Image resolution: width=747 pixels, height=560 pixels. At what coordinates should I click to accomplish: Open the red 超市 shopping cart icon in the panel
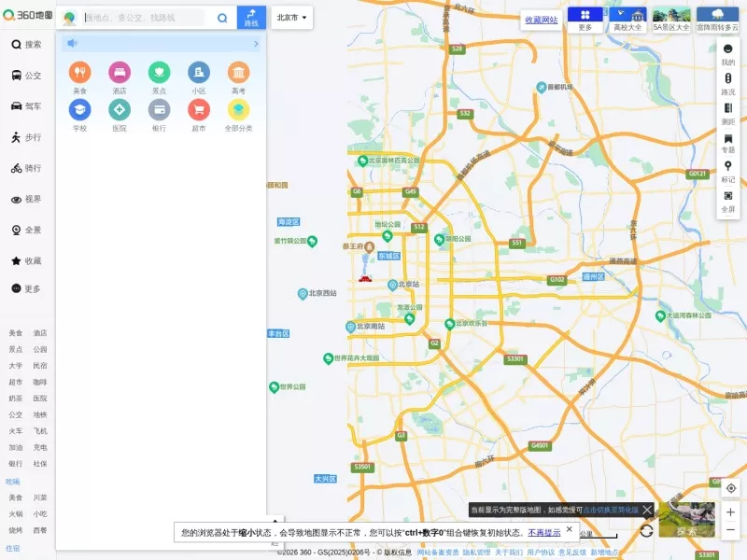pyautogui.click(x=199, y=110)
